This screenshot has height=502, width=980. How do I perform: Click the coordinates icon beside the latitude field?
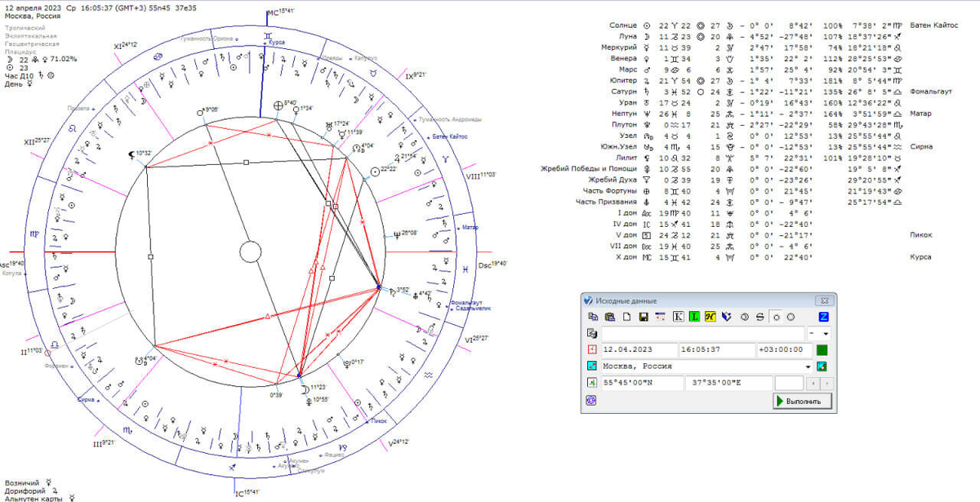pyautogui.click(x=592, y=383)
